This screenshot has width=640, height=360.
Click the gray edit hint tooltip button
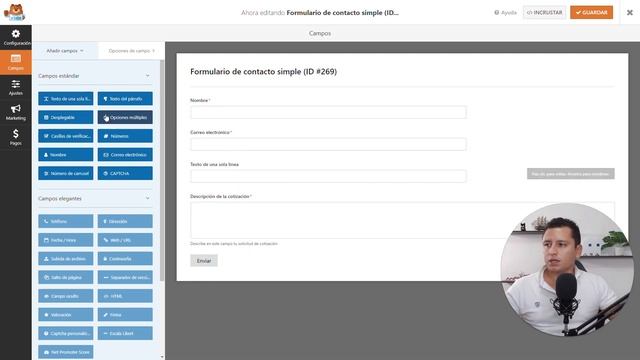coord(570,174)
